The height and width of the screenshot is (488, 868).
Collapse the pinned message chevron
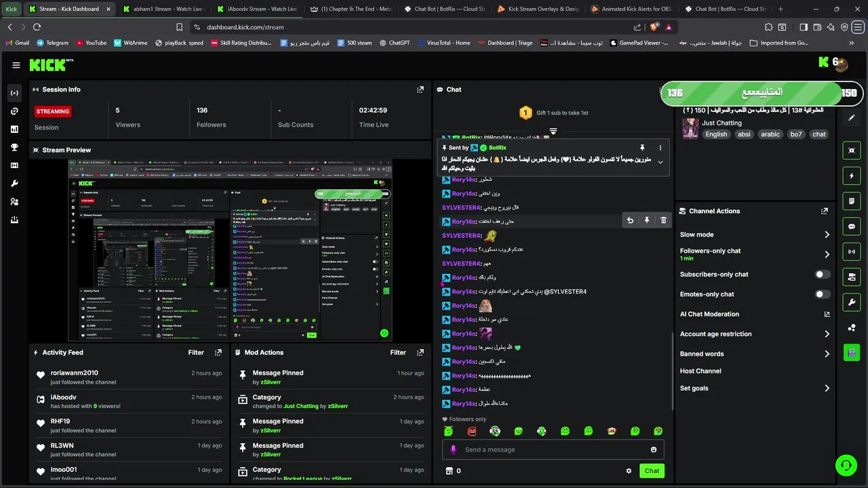pos(660,163)
